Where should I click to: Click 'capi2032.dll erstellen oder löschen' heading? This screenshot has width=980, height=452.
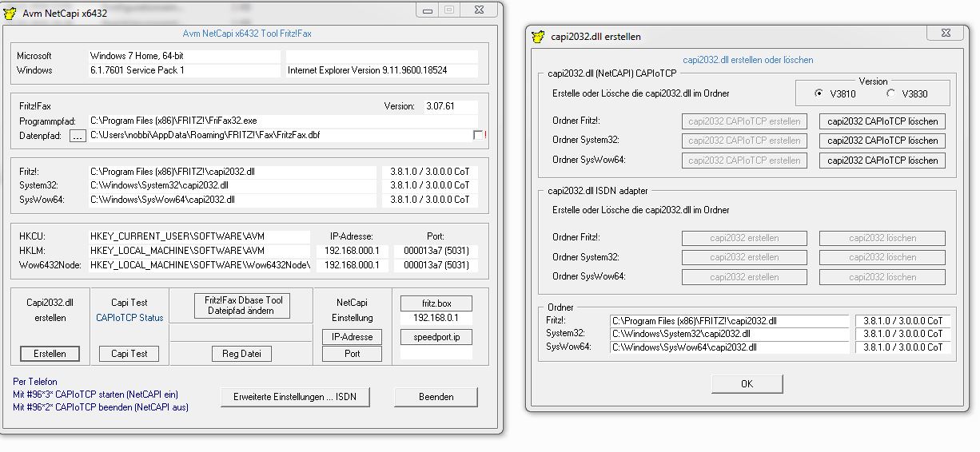pyautogui.click(x=748, y=60)
